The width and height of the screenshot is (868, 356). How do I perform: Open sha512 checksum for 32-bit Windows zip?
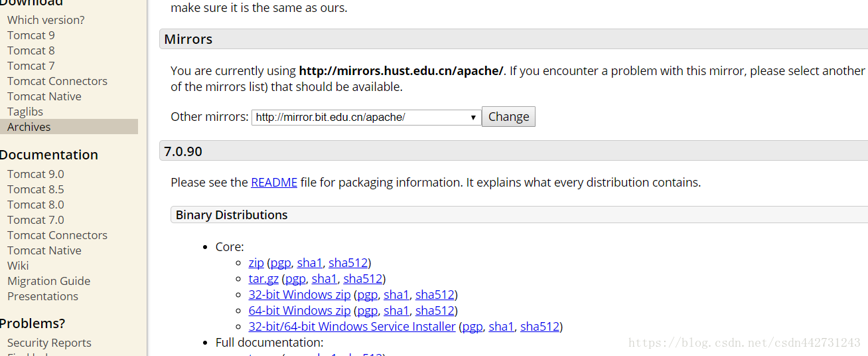click(x=435, y=294)
